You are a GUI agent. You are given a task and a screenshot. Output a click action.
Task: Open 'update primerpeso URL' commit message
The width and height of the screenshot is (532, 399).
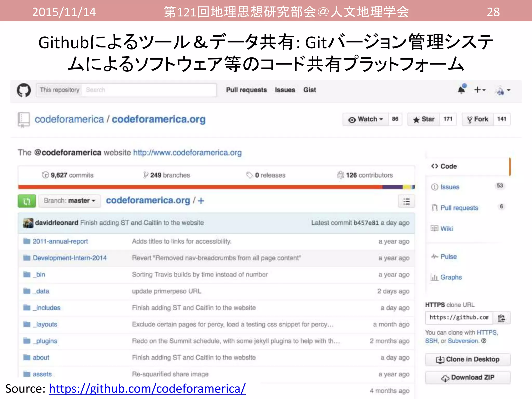click(167, 291)
